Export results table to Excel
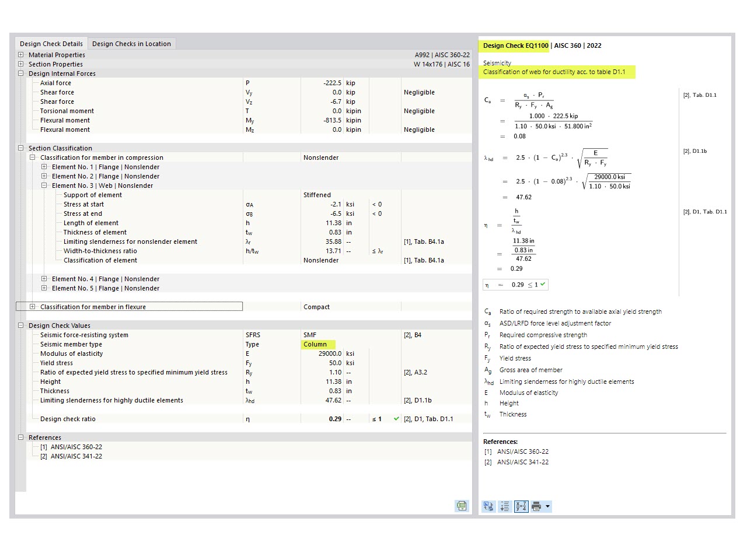 [x=462, y=506]
